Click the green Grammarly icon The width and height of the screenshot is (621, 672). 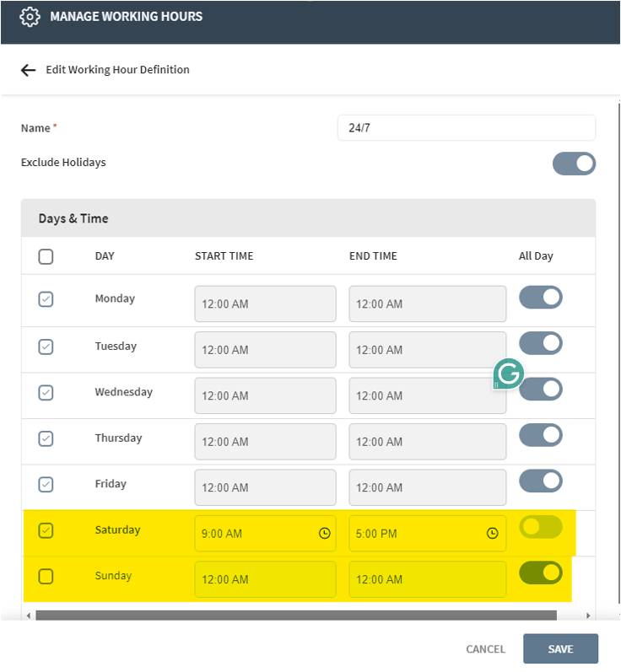(509, 373)
